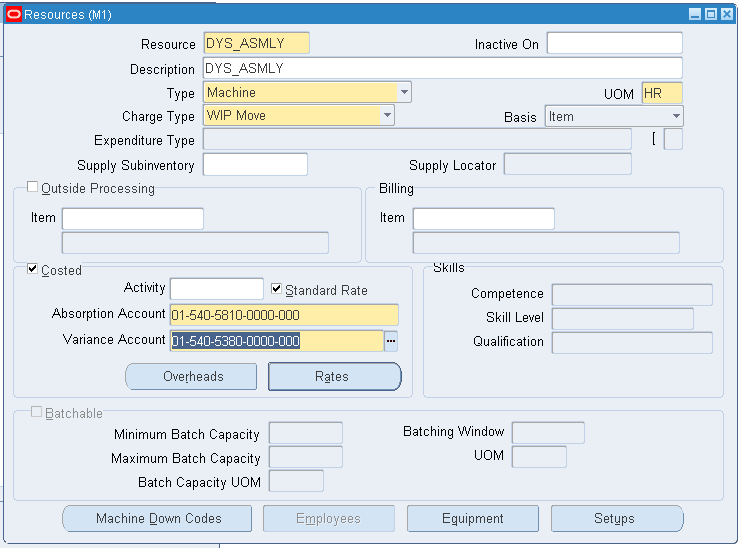741x548 pixels.
Task: Toggle the Standard Rate checkbox
Action: 276,289
